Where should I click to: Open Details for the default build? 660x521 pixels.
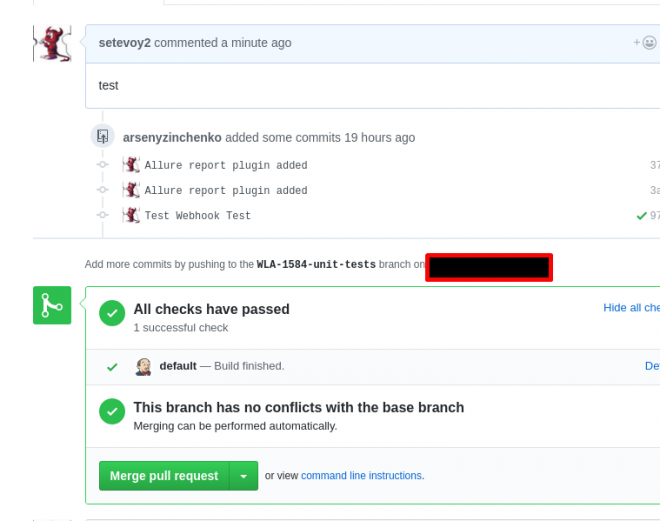click(x=652, y=366)
